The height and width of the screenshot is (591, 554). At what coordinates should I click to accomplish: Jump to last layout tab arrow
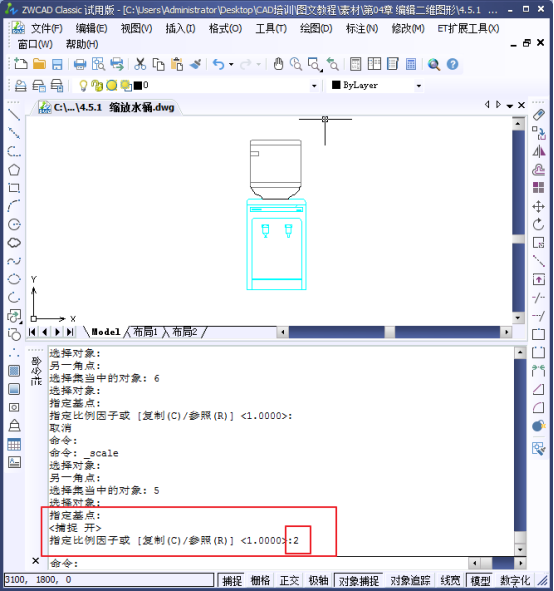coord(70,332)
